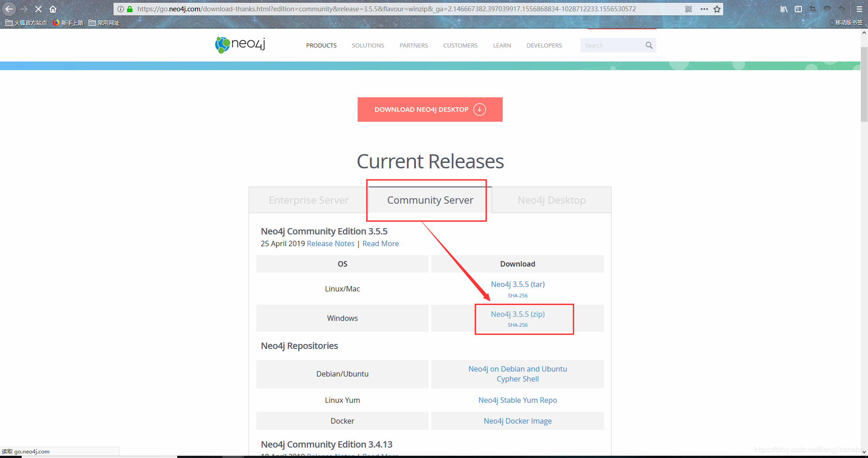Viewport: 868px width, 458px height.
Task: Click the Linux/Mac OS cell
Action: pos(342,289)
